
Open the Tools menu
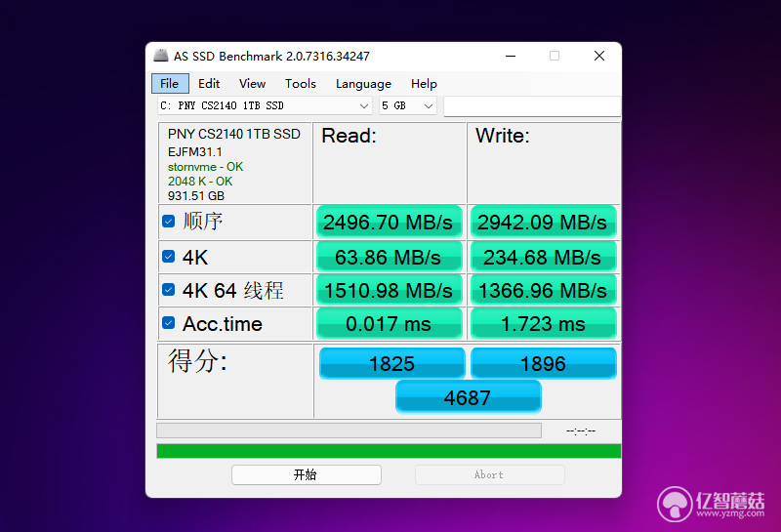pyautogui.click(x=301, y=84)
